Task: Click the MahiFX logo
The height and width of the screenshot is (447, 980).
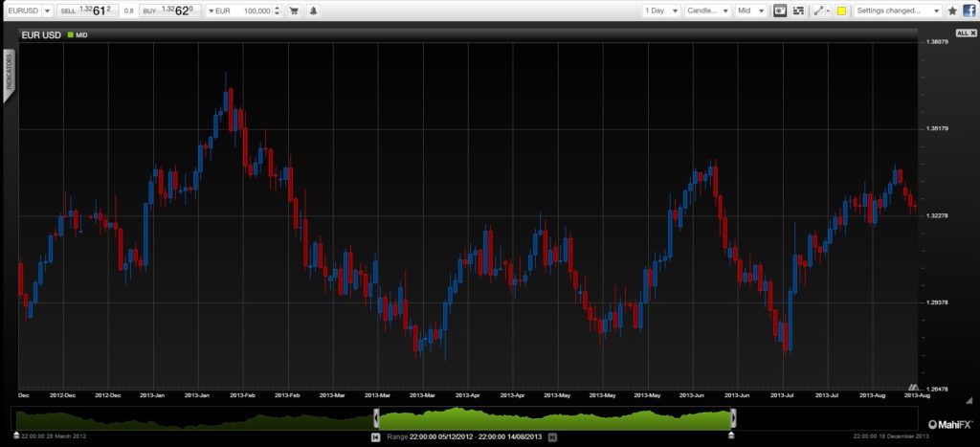Action: [x=950, y=424]
